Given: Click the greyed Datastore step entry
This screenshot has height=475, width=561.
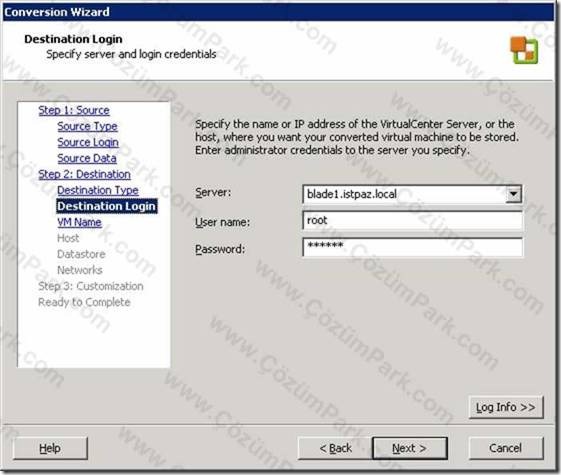Looking at the screenshot, I should [81, 254].
